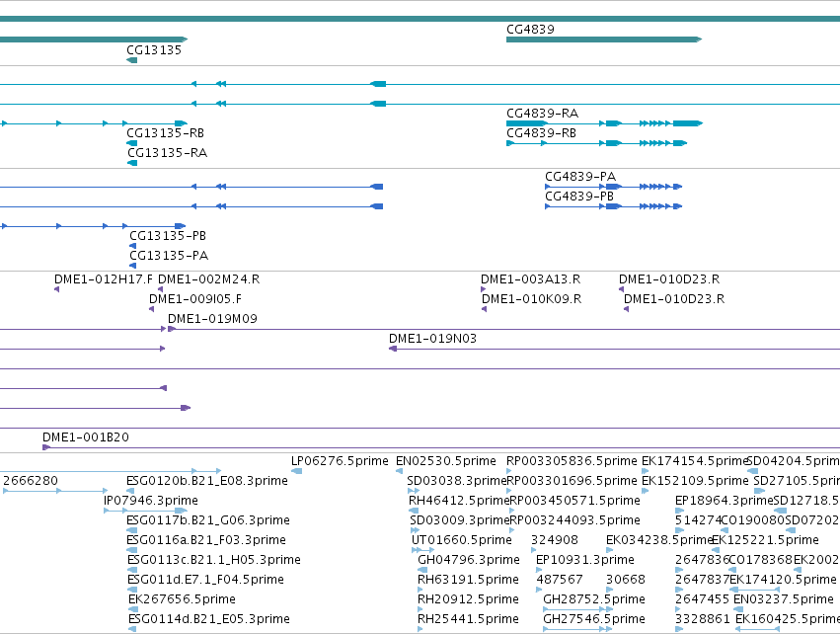This screenshot has height=634, width=840.
Task: Select EST EN02530.5prime label
Action: [x=446, y=461]
